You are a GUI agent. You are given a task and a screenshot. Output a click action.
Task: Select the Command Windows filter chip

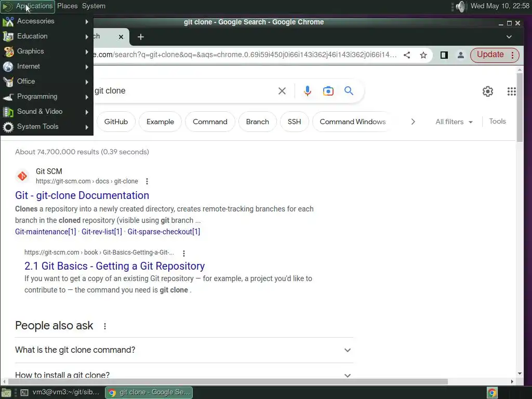coord(352,122)
